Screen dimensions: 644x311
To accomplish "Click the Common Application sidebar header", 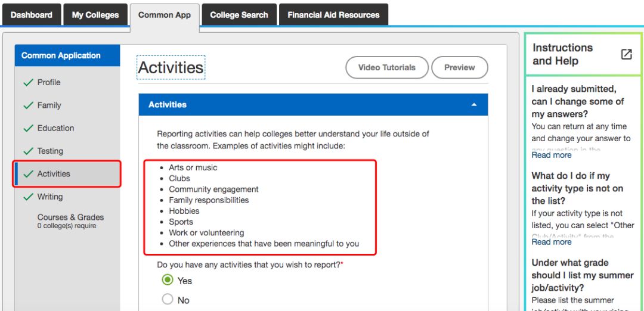I will 67,55.
